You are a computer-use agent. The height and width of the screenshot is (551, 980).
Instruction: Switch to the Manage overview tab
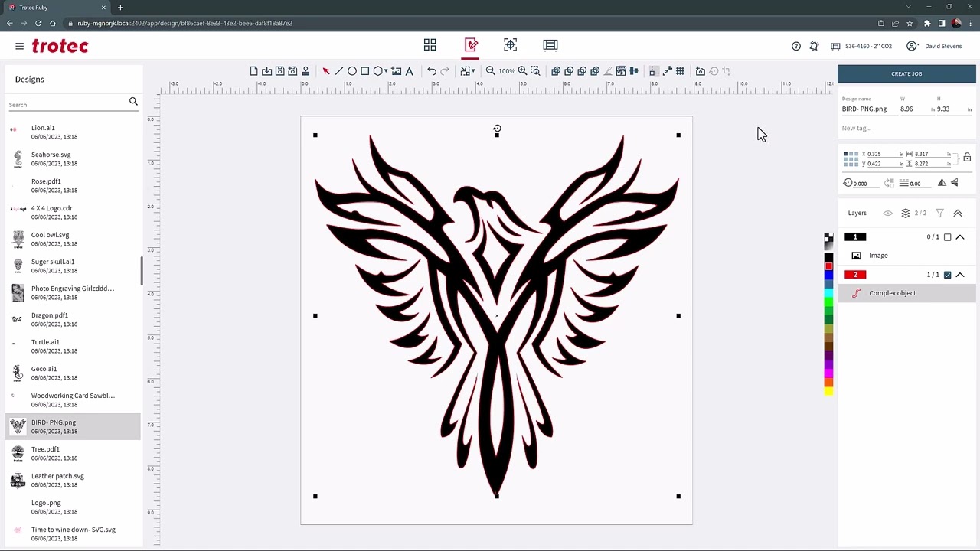click(x=430, y=45)
